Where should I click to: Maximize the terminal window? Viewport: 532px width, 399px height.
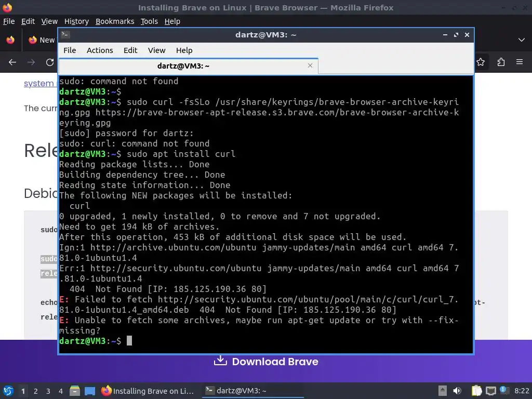point(456,35)
